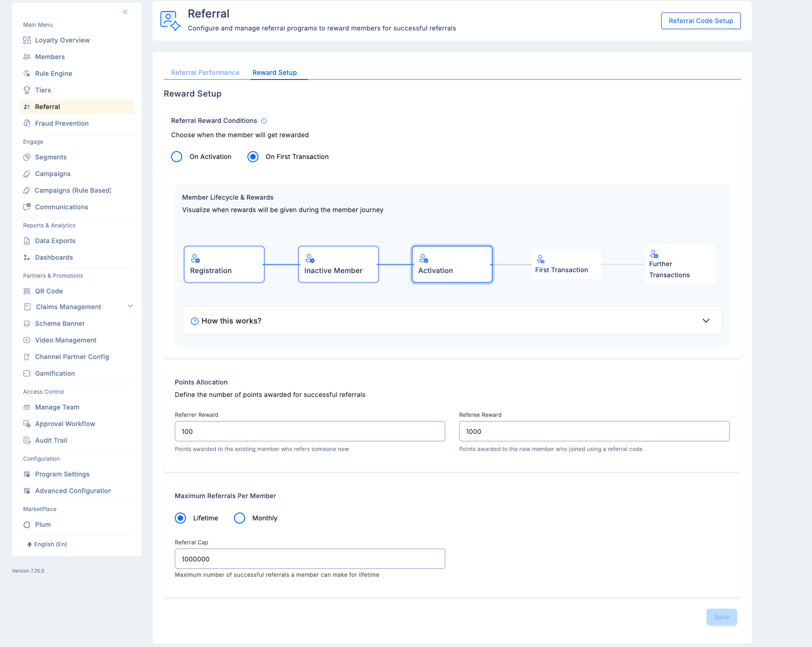The image size is (812, 647).
Task: Click the Further Transactions lifecycle card
Action: click(680, 264)
